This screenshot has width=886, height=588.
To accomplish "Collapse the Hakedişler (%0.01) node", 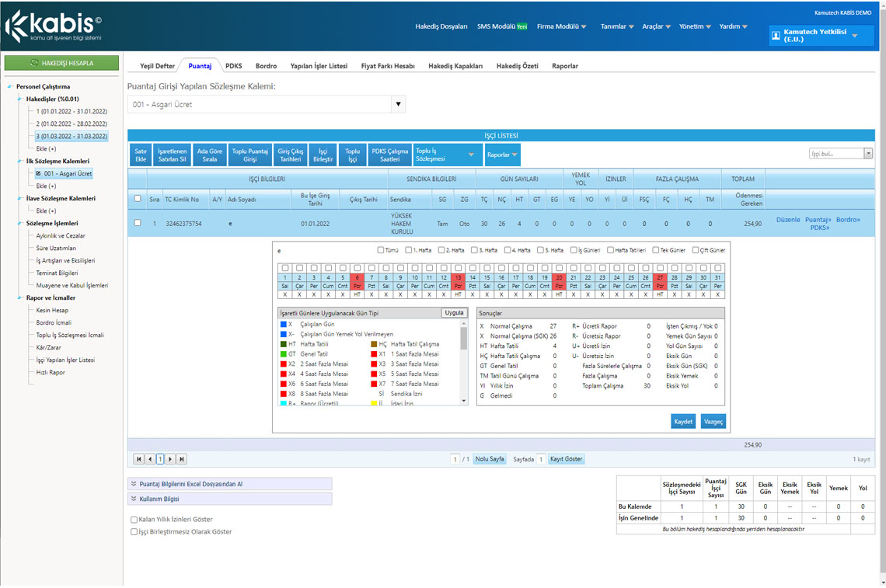I will 20,99.
